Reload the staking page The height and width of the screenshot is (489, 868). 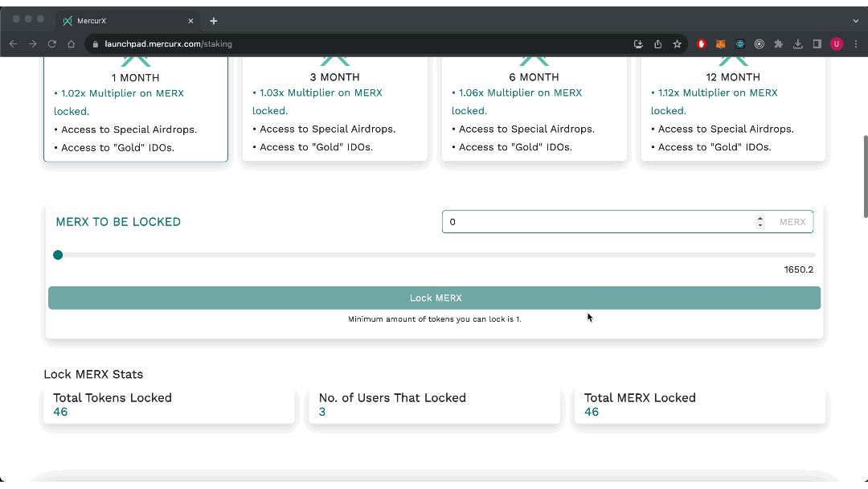point(52,43)
